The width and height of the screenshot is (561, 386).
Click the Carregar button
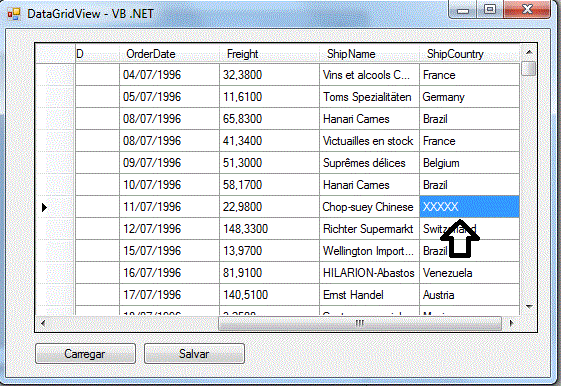coord(85,353)
